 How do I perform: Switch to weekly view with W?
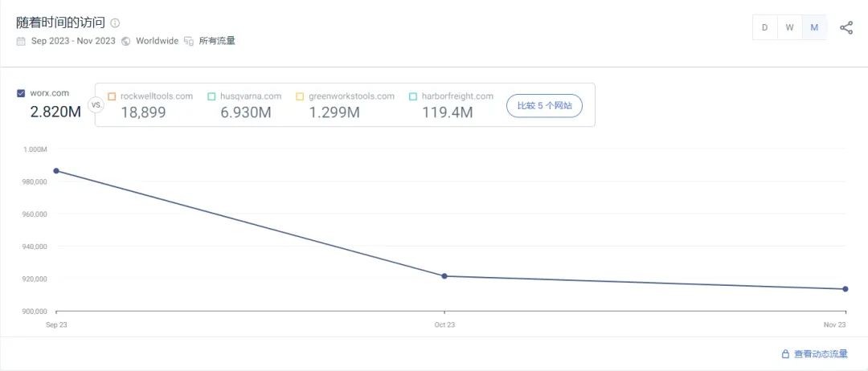click(789, 27)
